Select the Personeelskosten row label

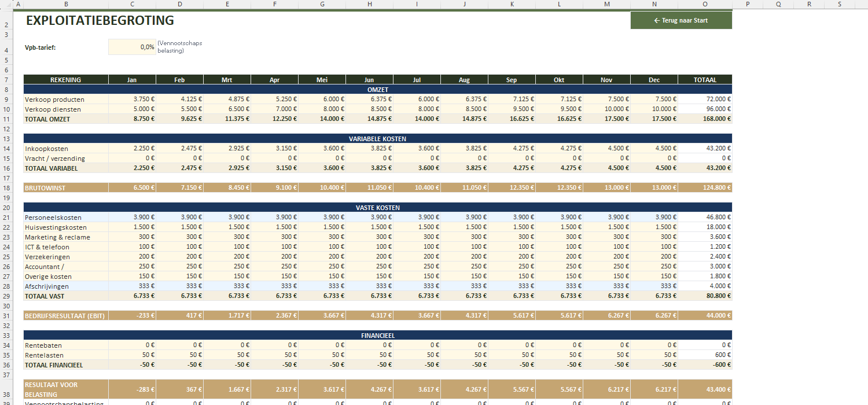(x=66, y=218)
